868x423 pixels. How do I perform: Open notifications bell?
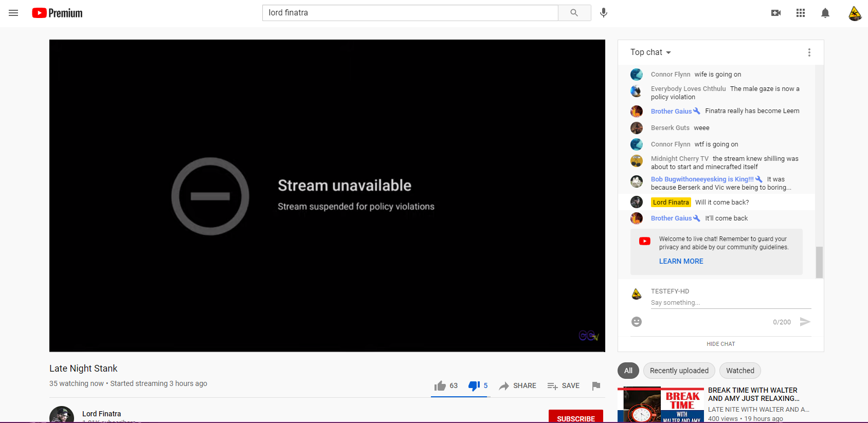coord(825,13)
